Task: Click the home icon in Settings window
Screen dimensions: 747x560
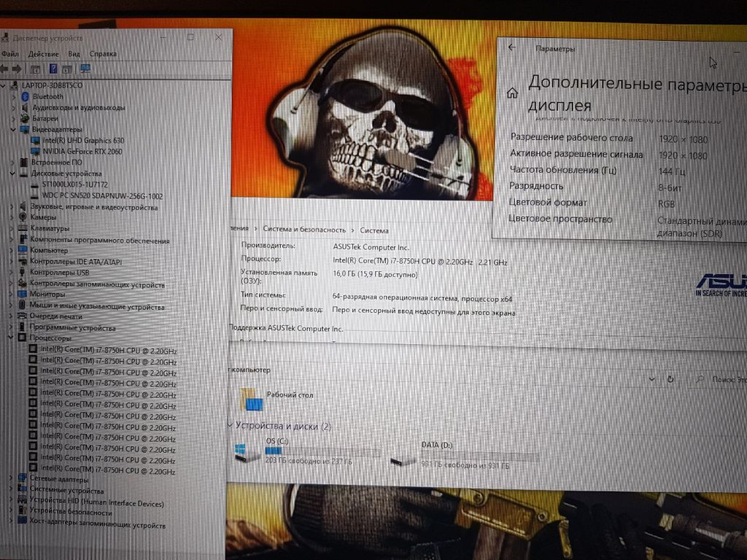Action: click(512, 93)
